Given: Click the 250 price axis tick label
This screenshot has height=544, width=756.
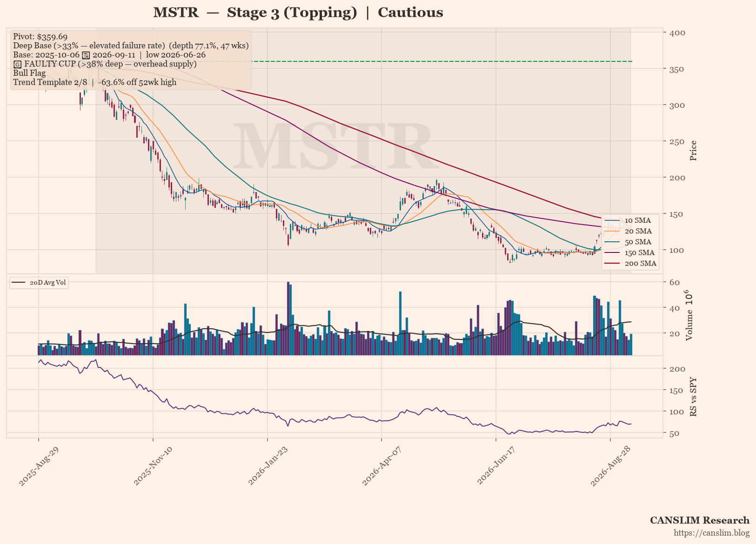Looking at the screenshot, I should pos(677,141).
